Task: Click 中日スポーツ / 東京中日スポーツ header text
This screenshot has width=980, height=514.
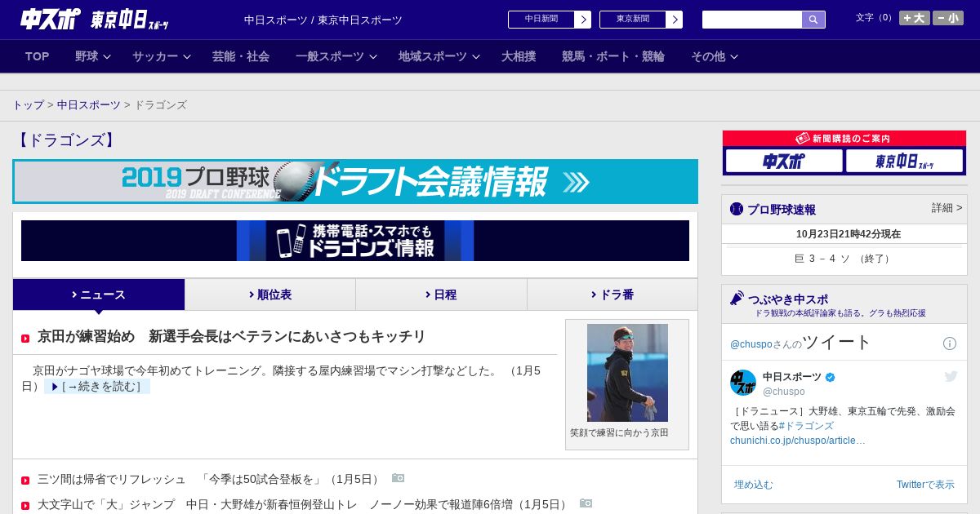Action: click(x=323, y=20)
